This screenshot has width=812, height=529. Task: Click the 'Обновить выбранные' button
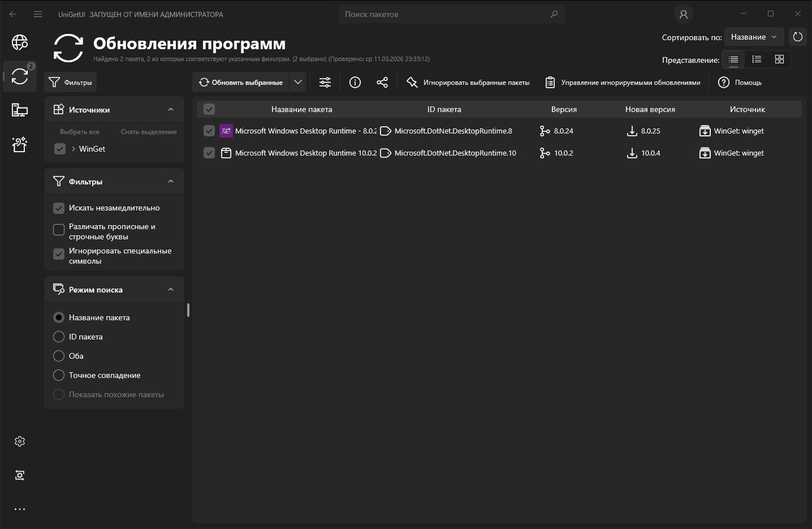point(241,83)
